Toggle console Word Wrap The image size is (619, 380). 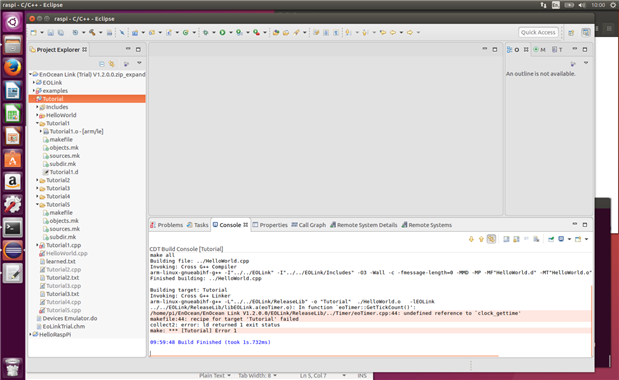point(526,239)
